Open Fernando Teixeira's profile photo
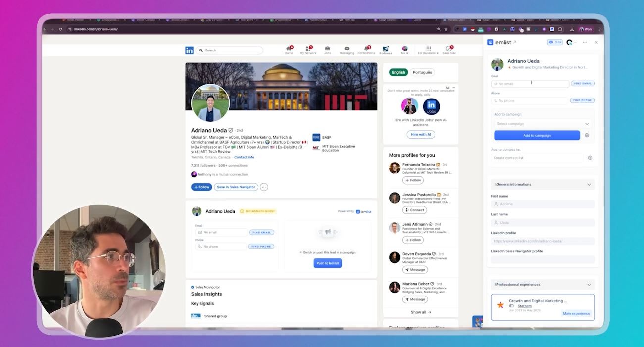644x347 pixels. tap(395, 168)
